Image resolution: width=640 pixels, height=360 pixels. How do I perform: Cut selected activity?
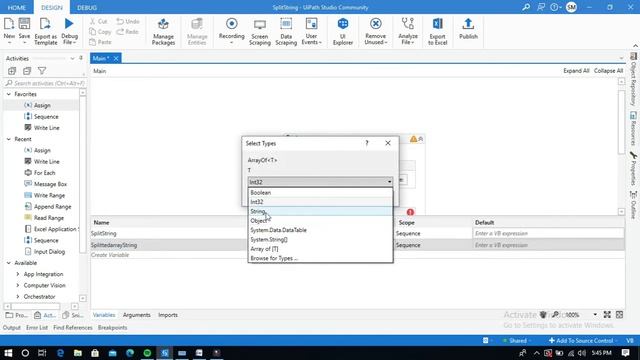coord(99,21)
